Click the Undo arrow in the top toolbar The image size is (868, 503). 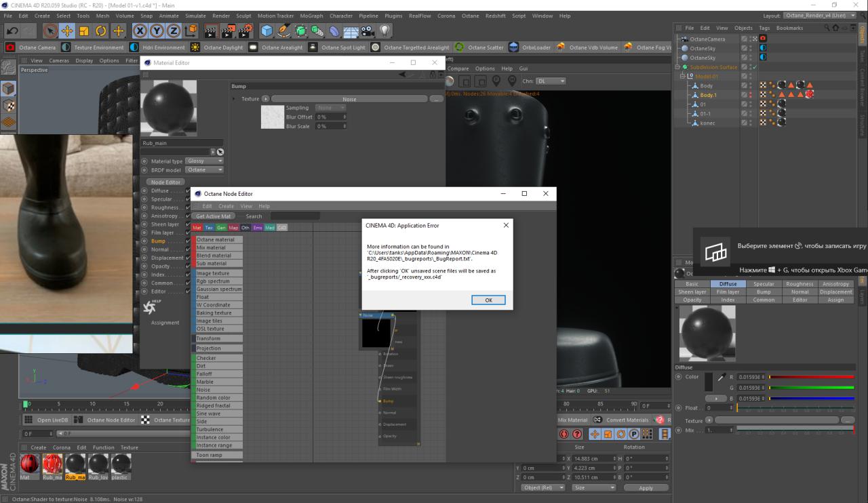(x=12, y=31)
